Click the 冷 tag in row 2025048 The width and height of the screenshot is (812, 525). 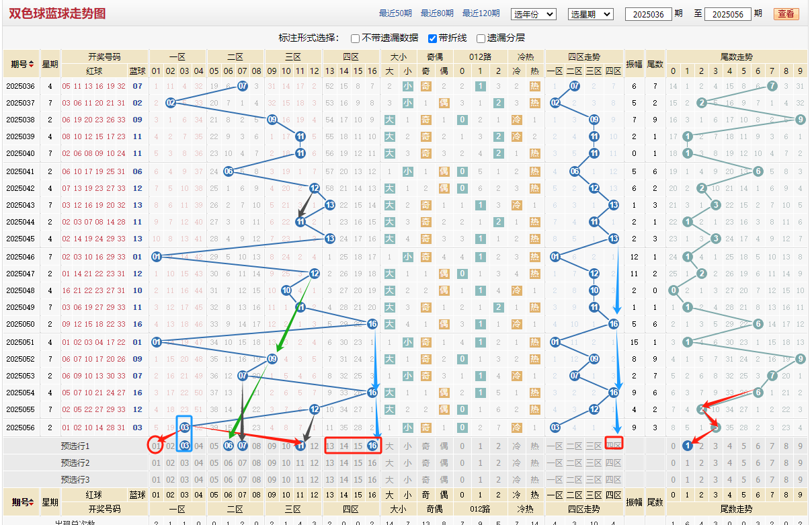517,290
